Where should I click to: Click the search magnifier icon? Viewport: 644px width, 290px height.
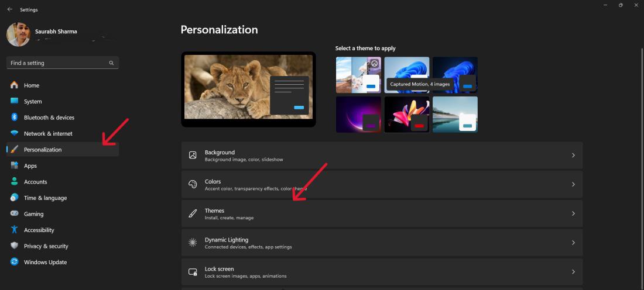(111, 63)
